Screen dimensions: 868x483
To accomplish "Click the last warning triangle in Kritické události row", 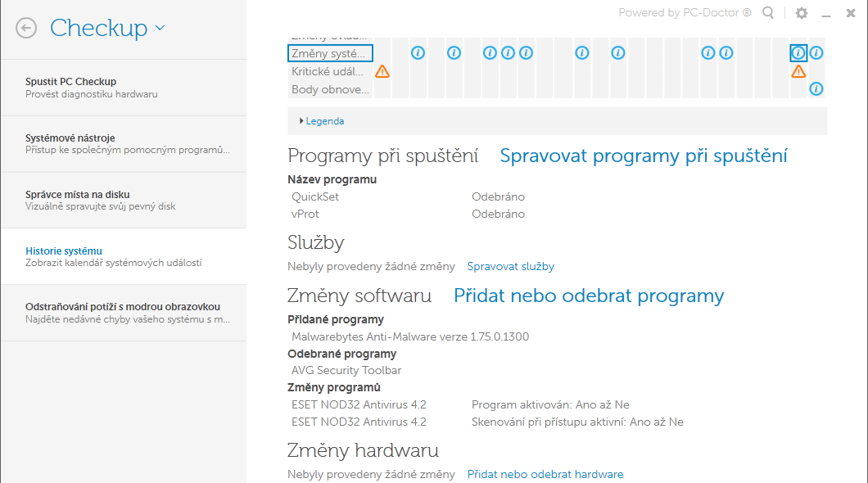I will click(x=798, y=71).
